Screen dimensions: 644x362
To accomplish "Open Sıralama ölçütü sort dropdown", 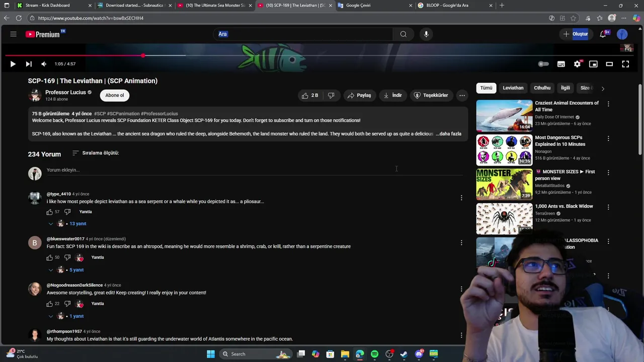I will (x=96, y=153).
